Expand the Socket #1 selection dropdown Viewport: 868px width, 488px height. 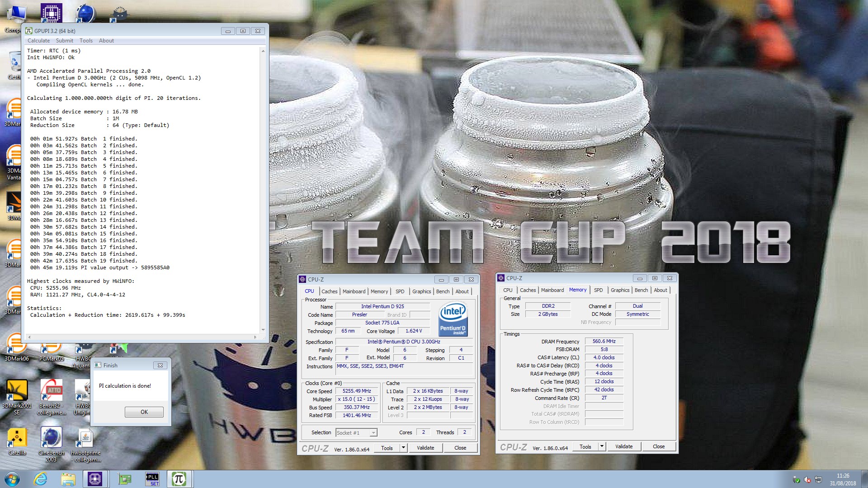(x=373, y=433)
